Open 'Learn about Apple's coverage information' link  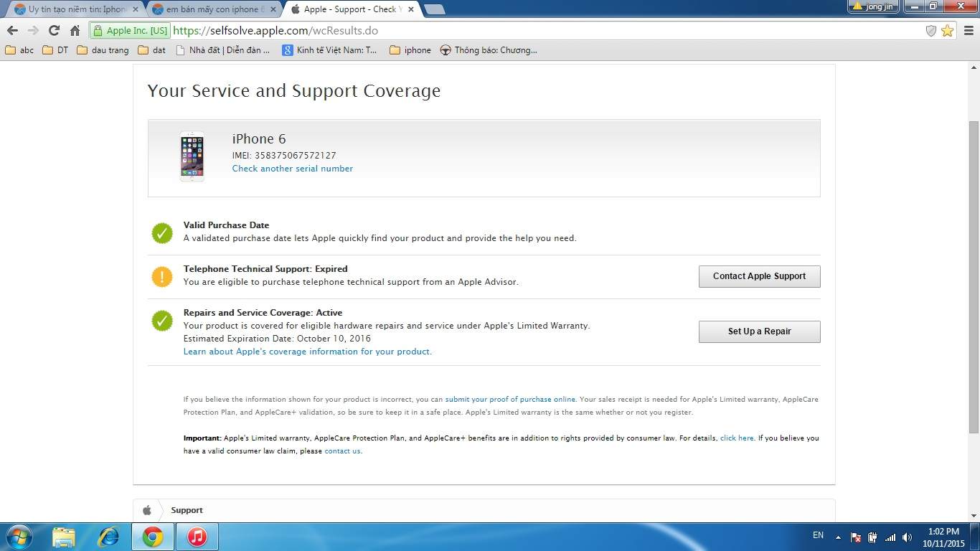point(308,352)
